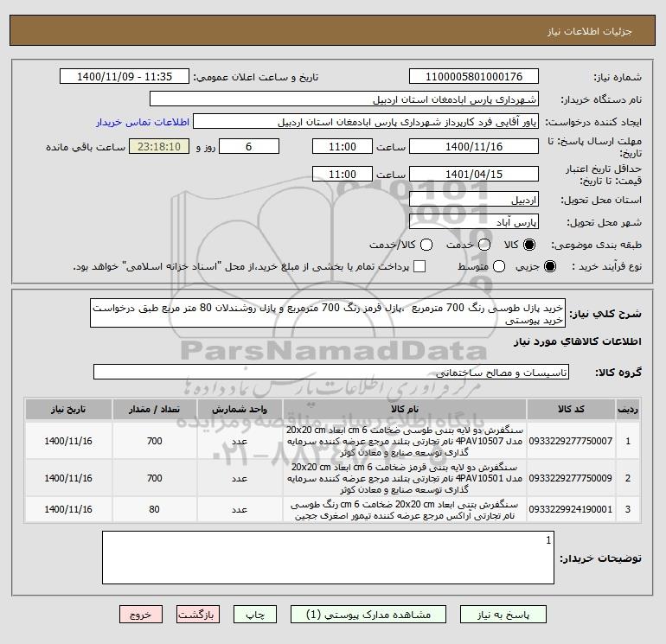
Task: Click مشاهده مدارک پیوستی (1) button
Action: click(368, 615)
